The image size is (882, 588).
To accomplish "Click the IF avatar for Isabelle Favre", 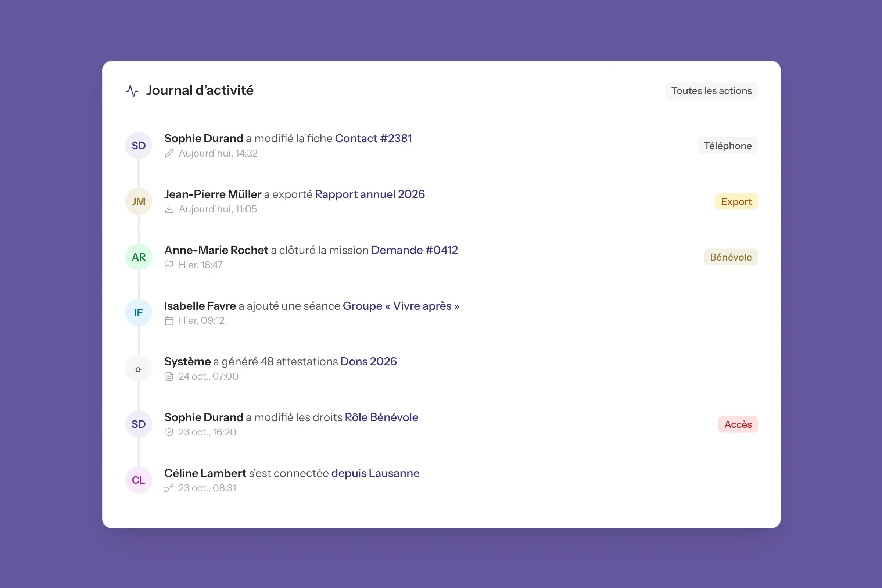I will pos(139,313).
